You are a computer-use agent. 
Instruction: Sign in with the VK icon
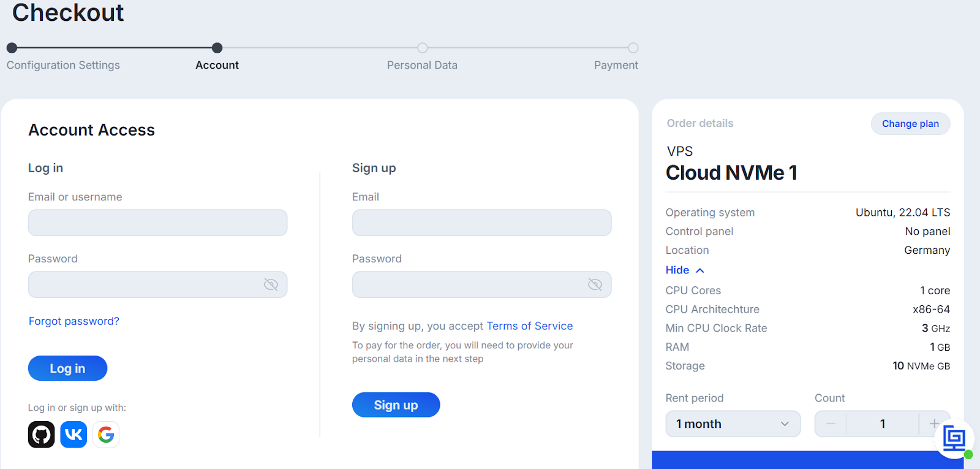click(73, 435)
